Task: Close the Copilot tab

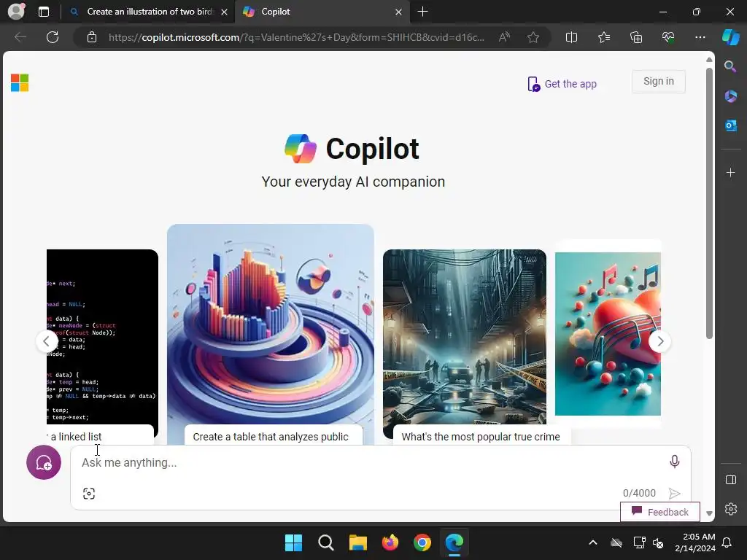Action: click(x=399, y=12)
